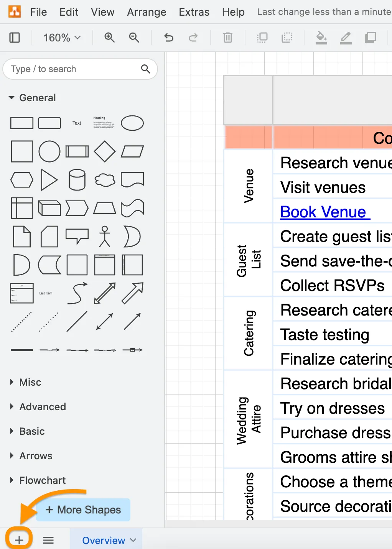Select the ellipse shape in General palette
Image resolution: width=392 pixels, height=549 pixels.
[132, 123]
